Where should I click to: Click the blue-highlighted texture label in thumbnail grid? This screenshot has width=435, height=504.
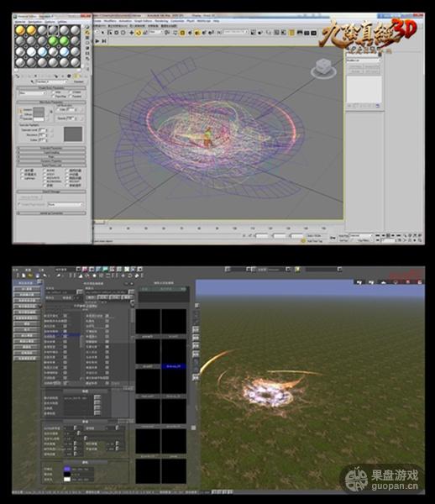point(174,366)
